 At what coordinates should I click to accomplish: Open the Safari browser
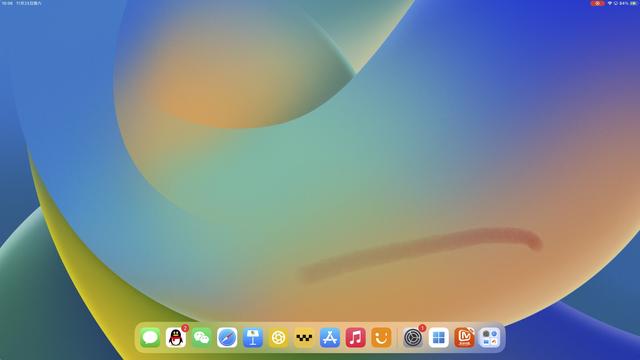point(227,338)
